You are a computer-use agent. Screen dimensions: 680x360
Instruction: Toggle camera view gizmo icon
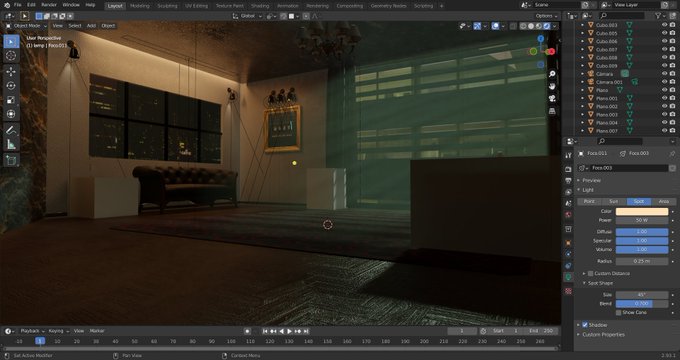coord(552,98)
